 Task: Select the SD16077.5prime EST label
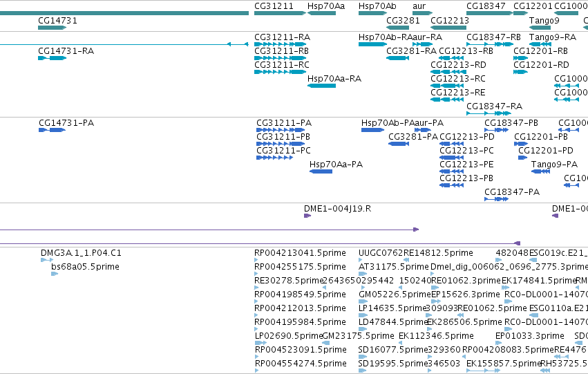coord(393,350)
